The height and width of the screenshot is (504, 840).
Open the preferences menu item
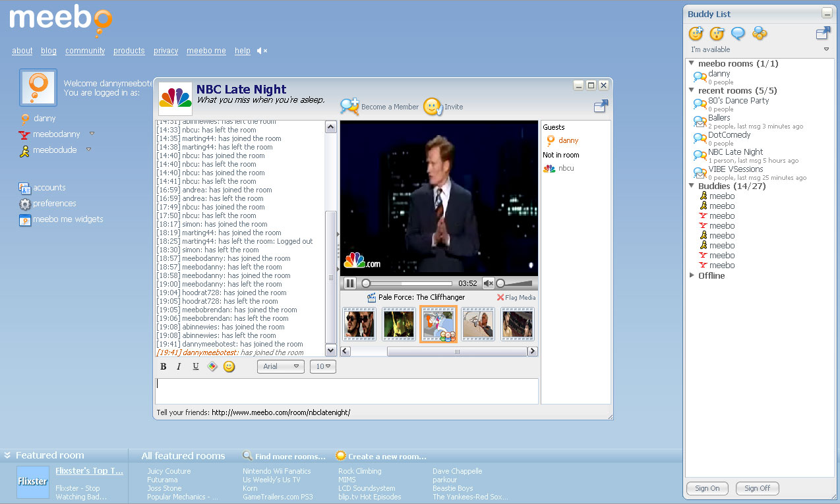(54, 204)
